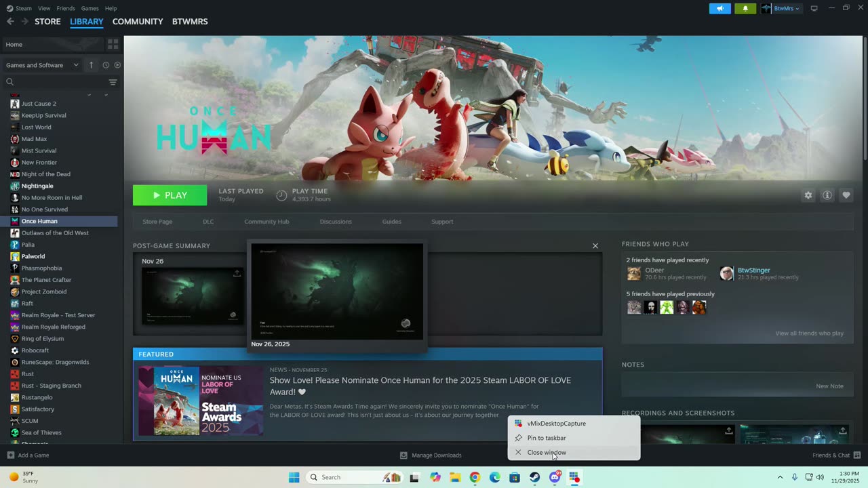Open the Nov 26 screenshot thumbnail

tap(192, 296)
